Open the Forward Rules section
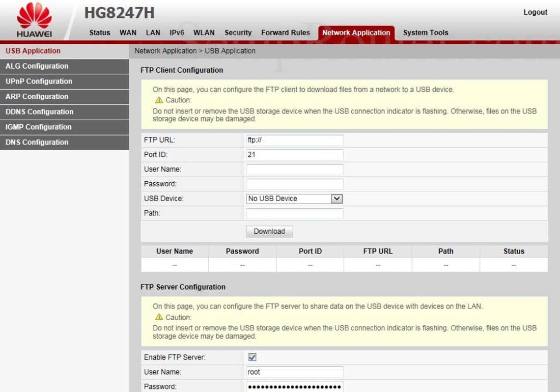Image resolution: width=560 pixels, height=392 pixels. click(285, 32)
